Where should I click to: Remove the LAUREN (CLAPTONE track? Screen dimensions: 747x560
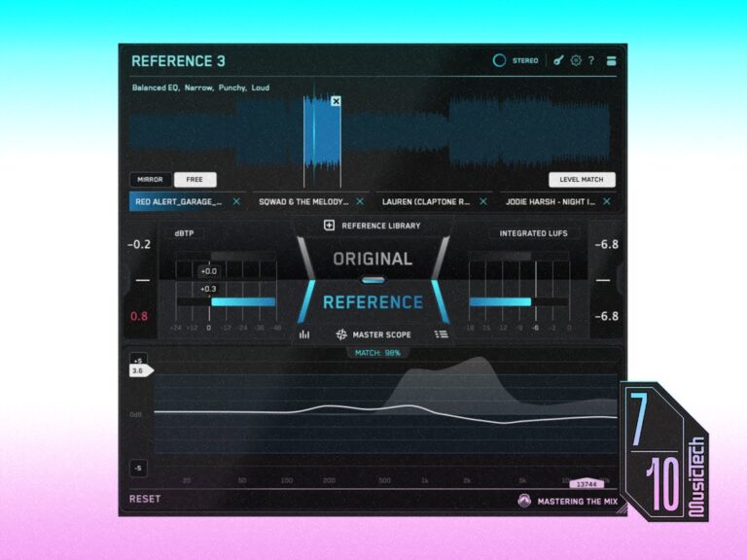coord(483,202)
